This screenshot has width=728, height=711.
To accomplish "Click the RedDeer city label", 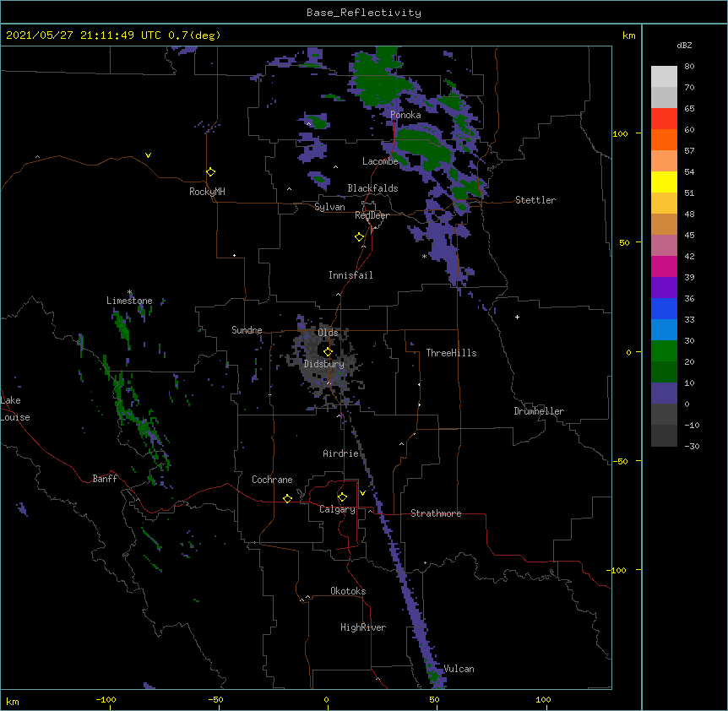I will tap(372, 215).
